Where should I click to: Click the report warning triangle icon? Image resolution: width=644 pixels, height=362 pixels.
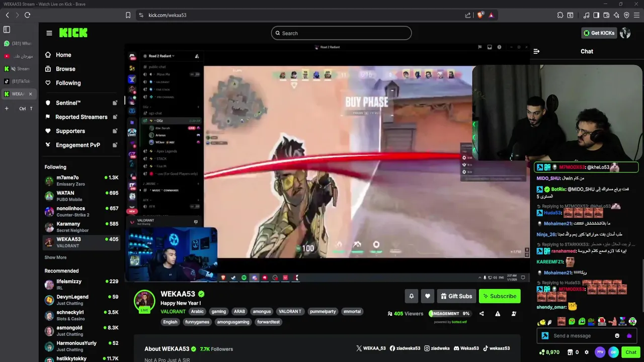pyautogui.click(x=498, y=314)
